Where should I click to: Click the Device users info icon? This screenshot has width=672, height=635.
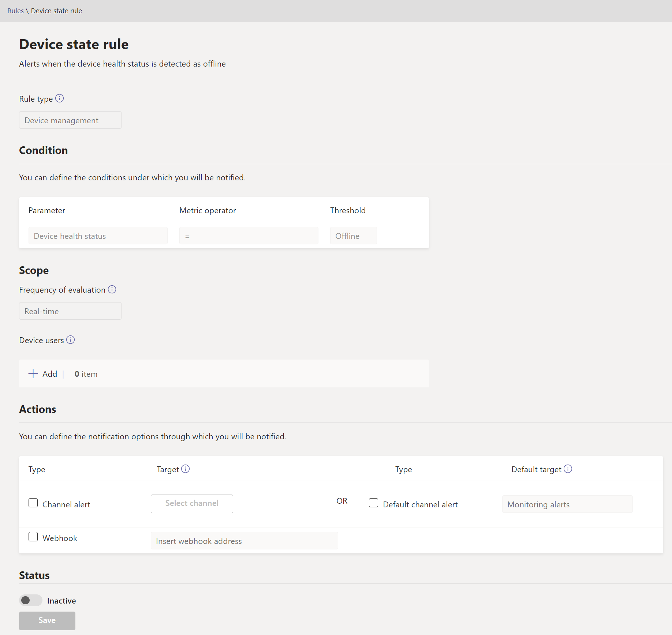[70, 340]
